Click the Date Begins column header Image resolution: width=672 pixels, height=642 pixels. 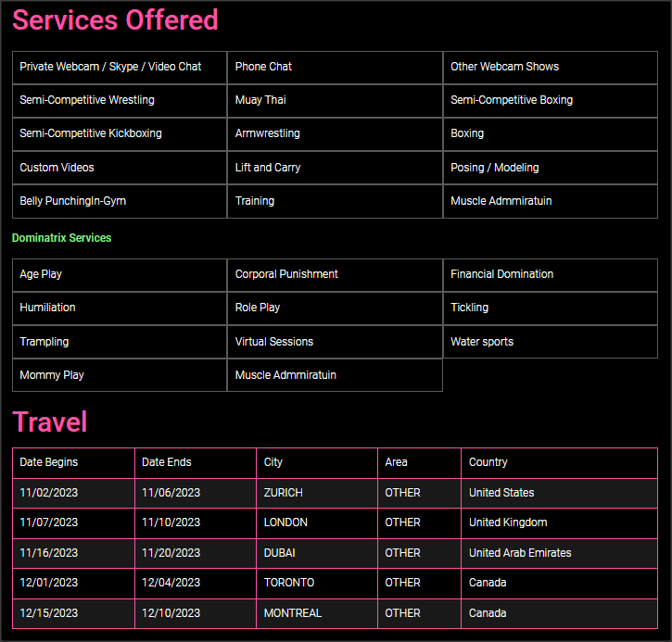pos(49,462)
